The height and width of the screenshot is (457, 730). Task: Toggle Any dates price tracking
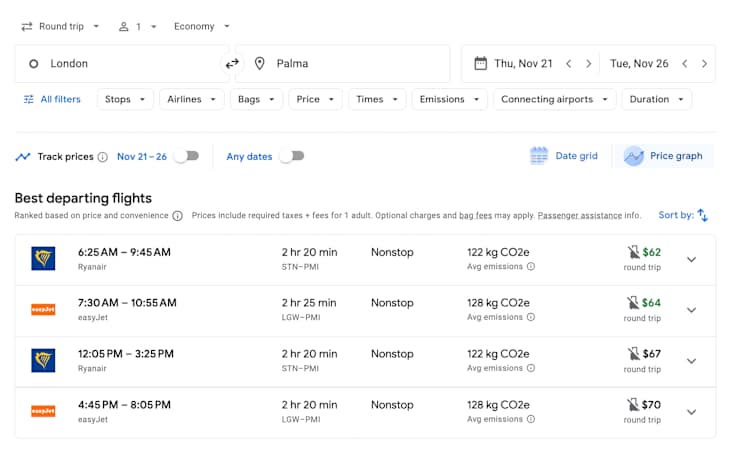point(291,156)
